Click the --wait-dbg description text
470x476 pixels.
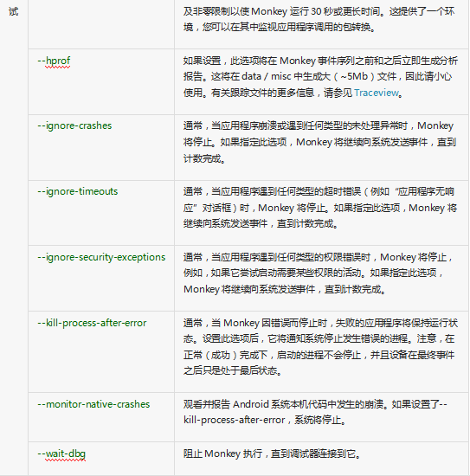coord(272,453)
